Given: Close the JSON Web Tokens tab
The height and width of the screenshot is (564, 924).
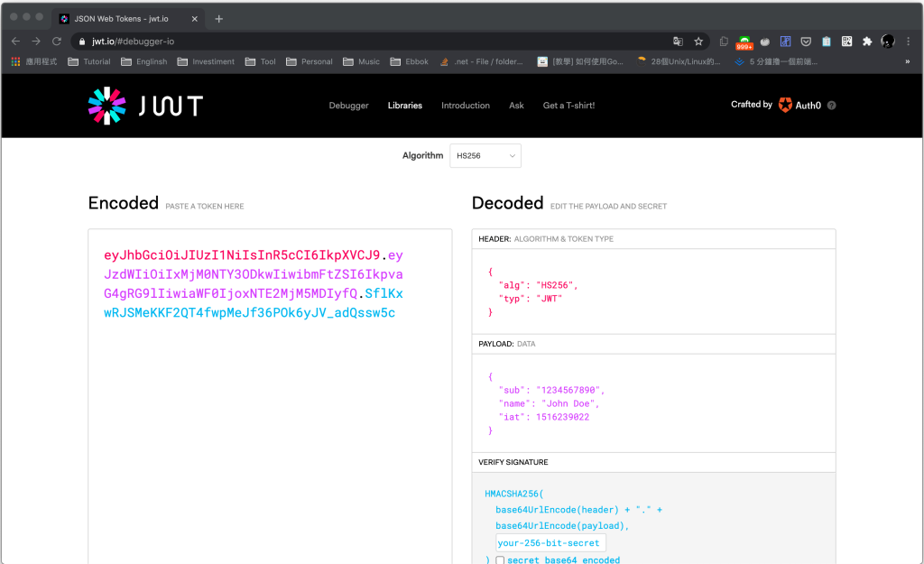Looking at the screenshot, I should click(195, 19).
